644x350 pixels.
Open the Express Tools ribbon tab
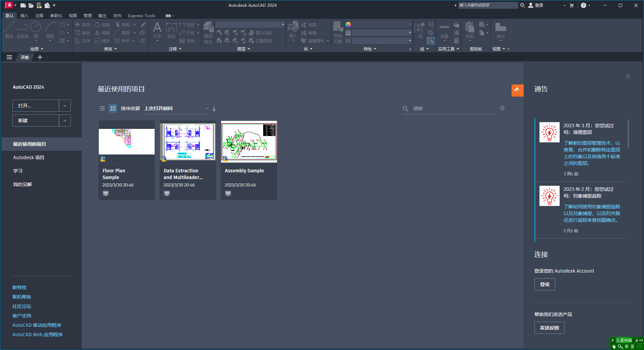point(141,15)
